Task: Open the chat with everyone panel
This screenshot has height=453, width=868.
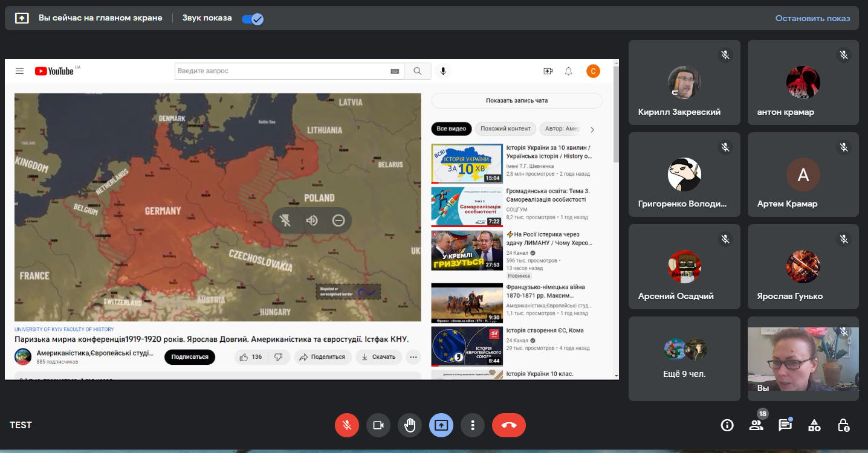Action: [x=785, y=425]
